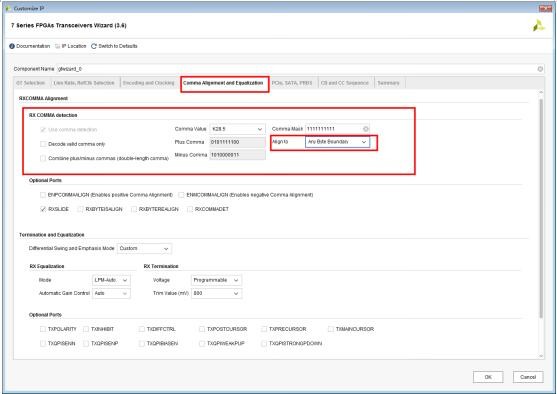The image size is (557, 394).
Task: Enable TXQPIWEAKPUP checkbox
Action: tap(202, 344)
